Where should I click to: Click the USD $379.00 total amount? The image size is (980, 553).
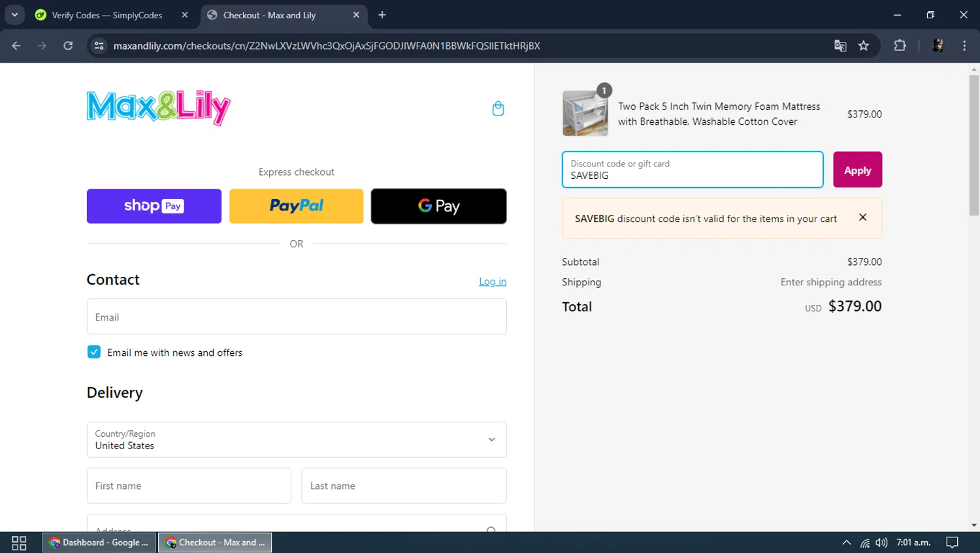click(x=843, y=306)
